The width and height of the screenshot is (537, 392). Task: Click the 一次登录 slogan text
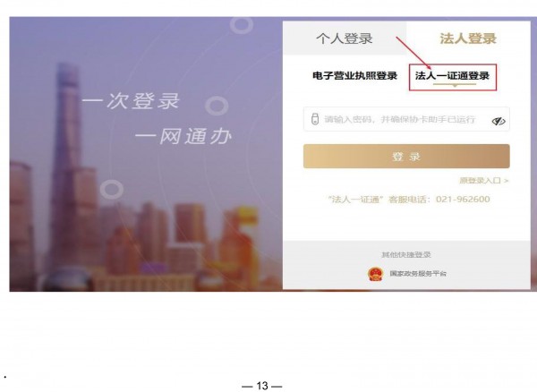[x=132, y=100]
